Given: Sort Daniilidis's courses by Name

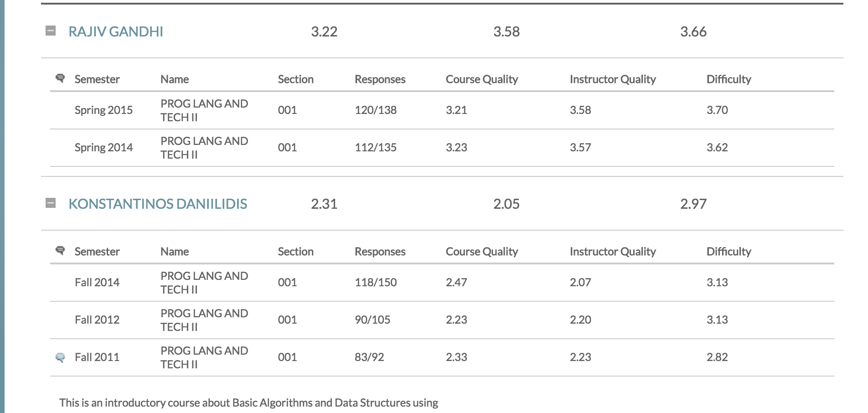Looking at the screenshot, I should click(174, 251).
